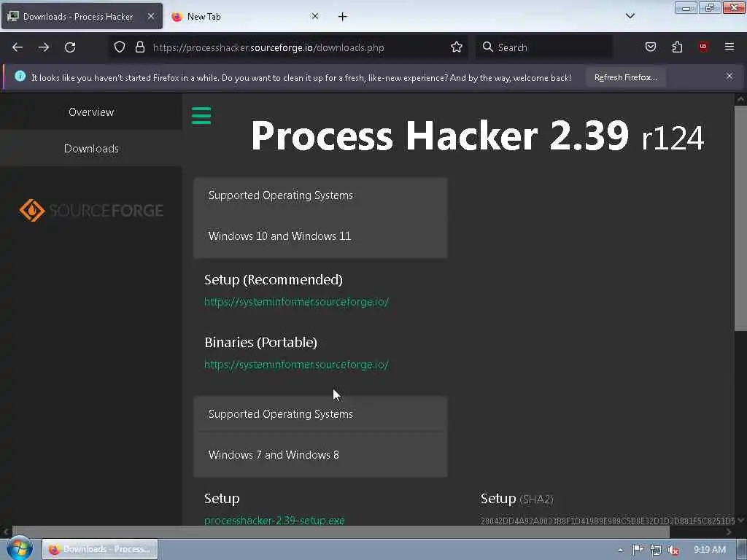Click the Process Hacker 2.39 heading
The image size is (747, 560).
[x=477, y=136]
